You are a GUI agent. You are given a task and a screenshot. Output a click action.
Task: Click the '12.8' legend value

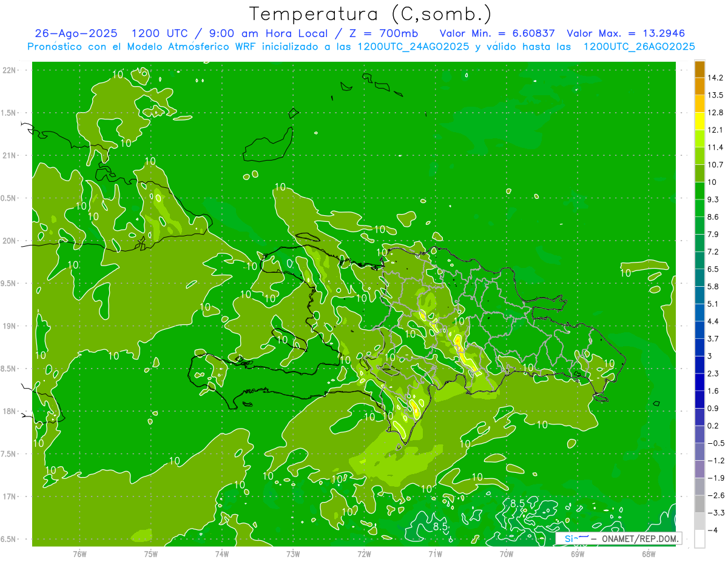coord(716,113)
